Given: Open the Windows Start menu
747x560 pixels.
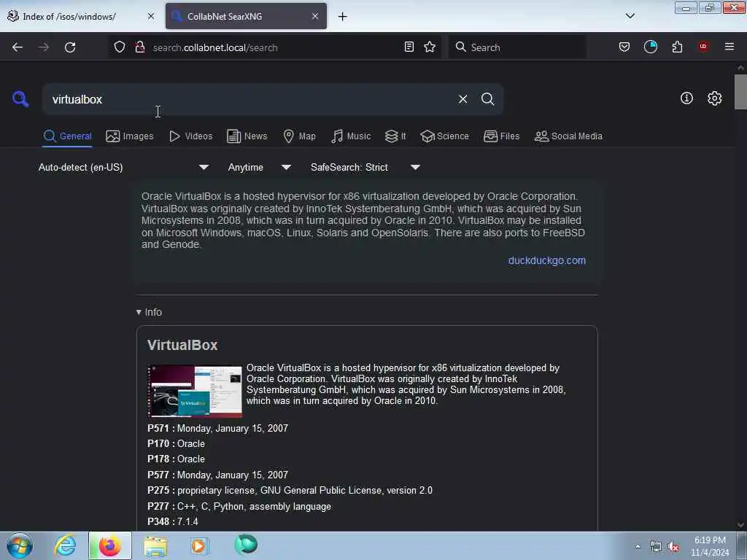Looking at the screenshot, I should point(20,545).
